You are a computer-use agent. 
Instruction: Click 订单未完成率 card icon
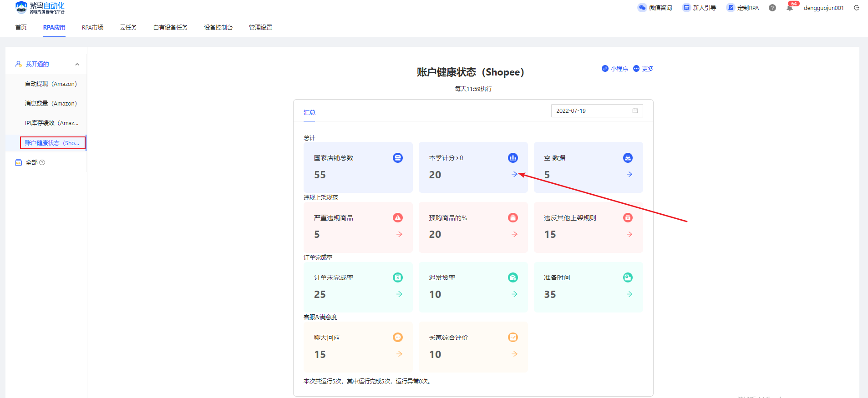pyautogui.click(x=398, y=277)
